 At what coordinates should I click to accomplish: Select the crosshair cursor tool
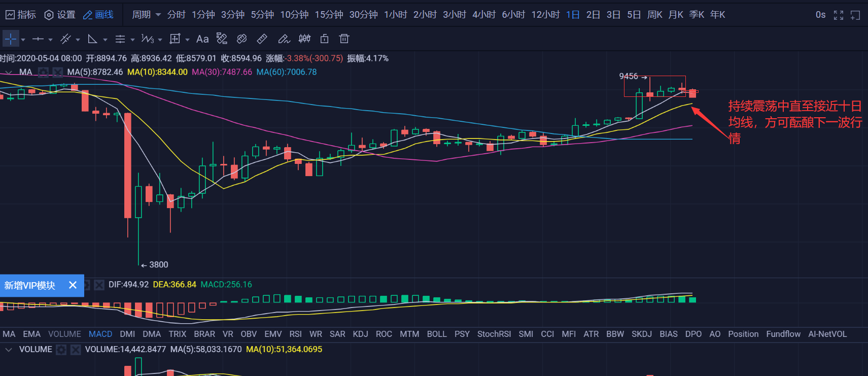tap(11, 39)
